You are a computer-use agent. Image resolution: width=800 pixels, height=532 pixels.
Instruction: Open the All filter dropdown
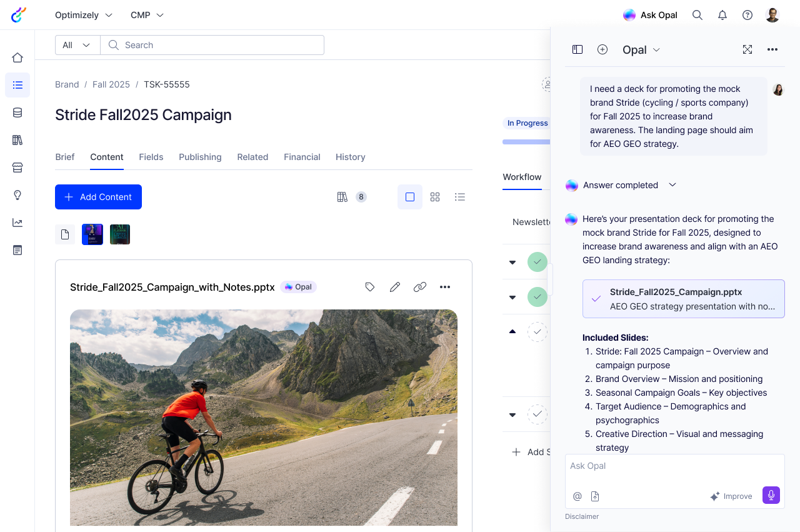pyautogui.click(x=77, y=45)
